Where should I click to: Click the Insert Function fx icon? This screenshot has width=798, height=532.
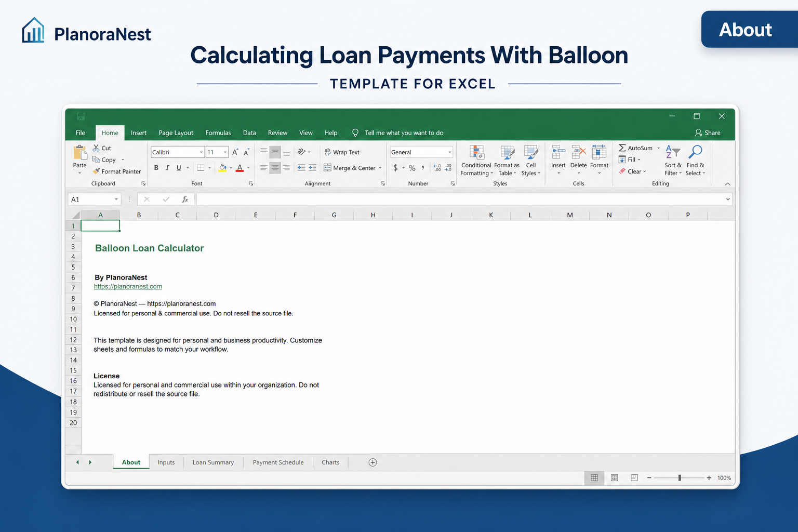185,199
